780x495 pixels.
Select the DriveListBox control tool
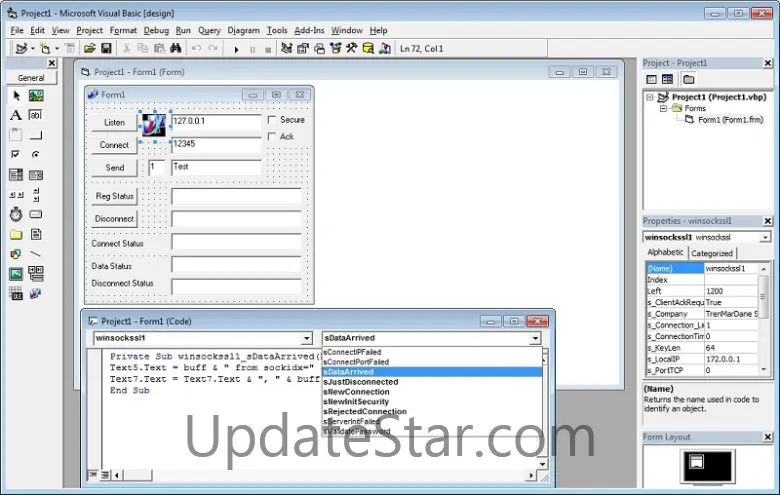point(36,214)
